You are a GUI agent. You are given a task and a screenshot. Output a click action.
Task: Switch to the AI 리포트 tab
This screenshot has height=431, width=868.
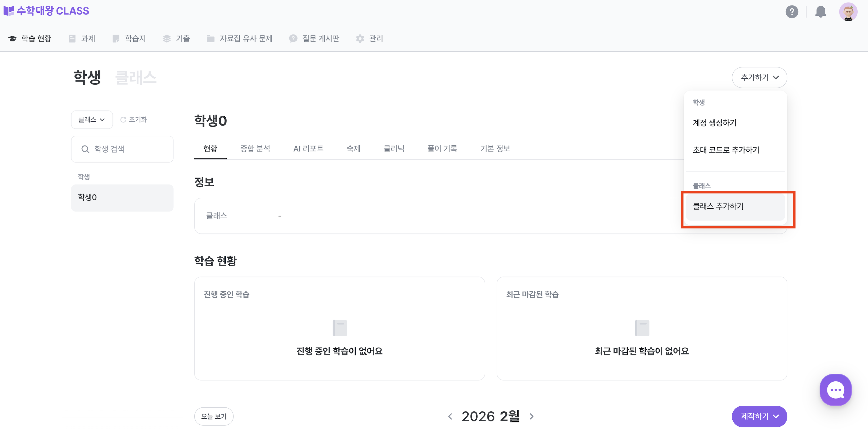(x=308, y=149)
